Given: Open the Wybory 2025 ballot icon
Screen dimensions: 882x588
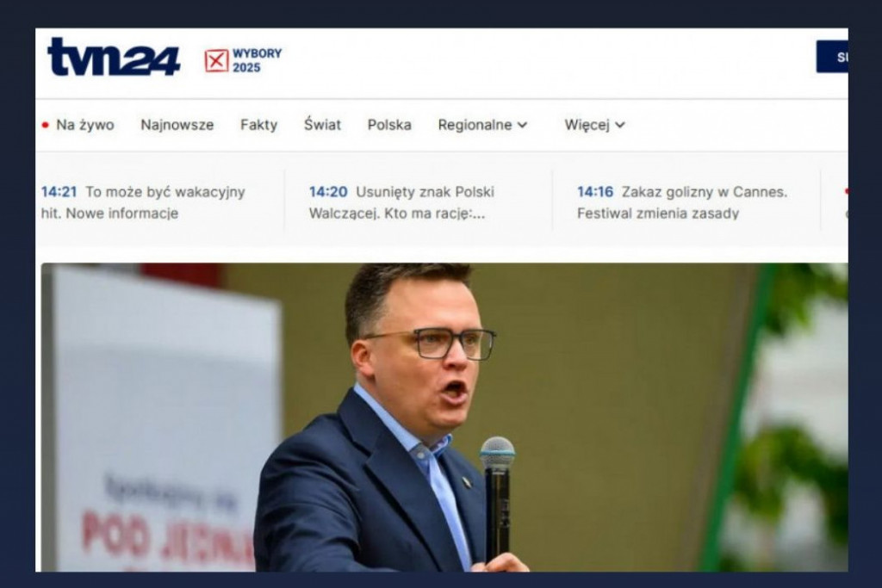Looking at the screenshot, I should tap(216, 61).
